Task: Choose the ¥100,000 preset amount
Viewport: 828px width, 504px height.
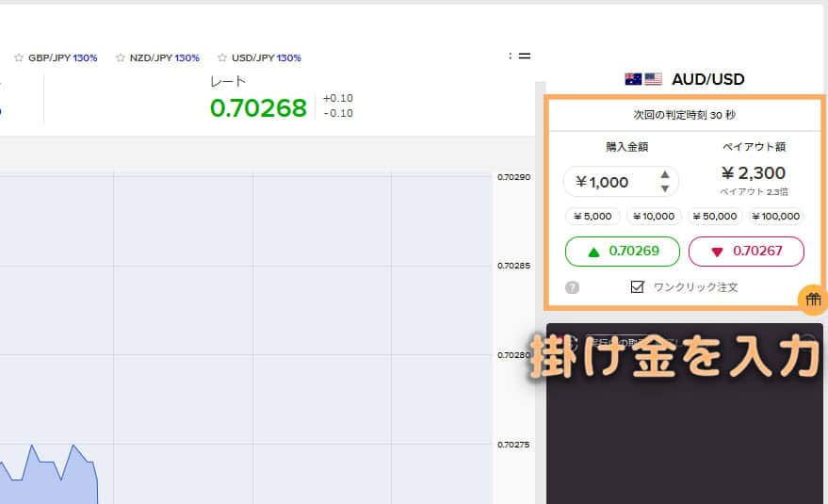Action: point(775,216)
